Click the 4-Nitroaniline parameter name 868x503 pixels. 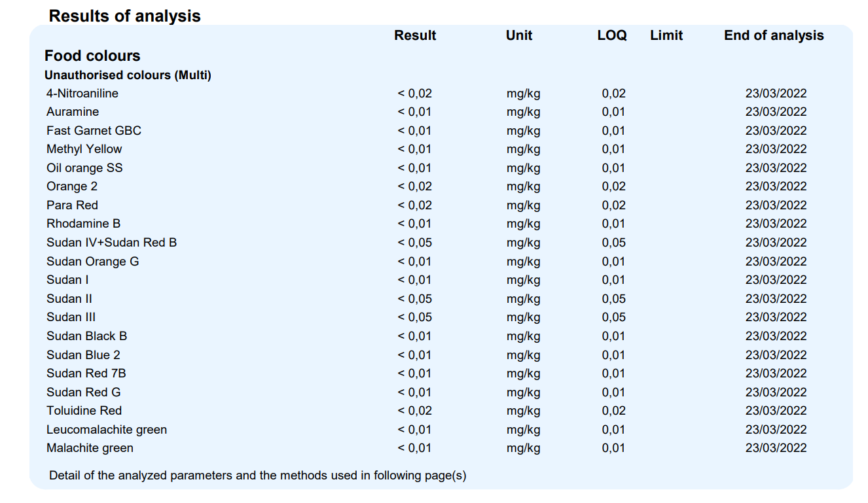pos(82,94)
